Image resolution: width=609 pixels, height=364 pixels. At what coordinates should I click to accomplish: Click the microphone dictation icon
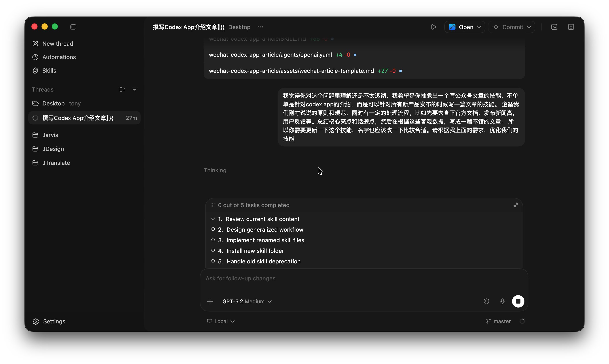502,301
